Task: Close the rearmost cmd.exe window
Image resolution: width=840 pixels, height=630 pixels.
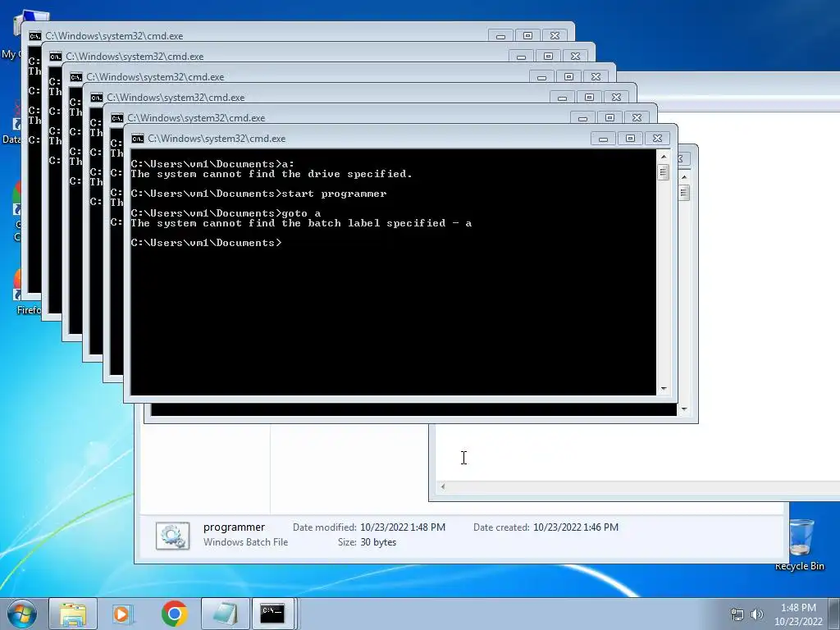Action: (555, 36)
